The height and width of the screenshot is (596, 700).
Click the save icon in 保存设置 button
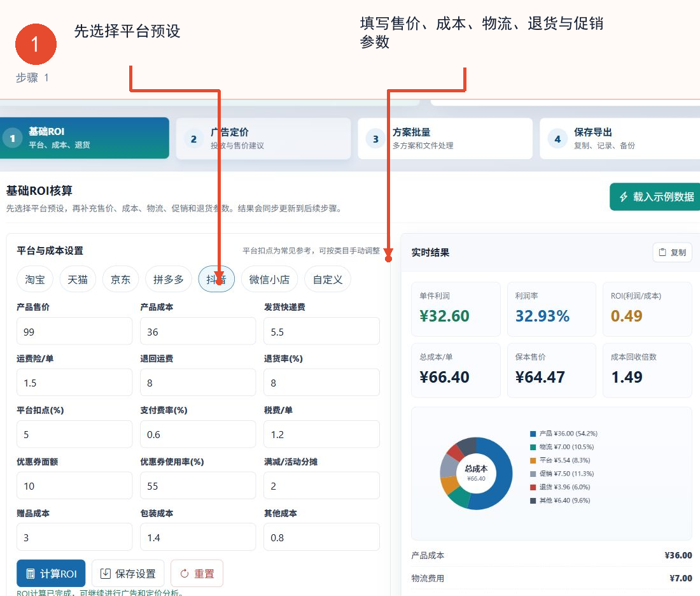(106, 574)
